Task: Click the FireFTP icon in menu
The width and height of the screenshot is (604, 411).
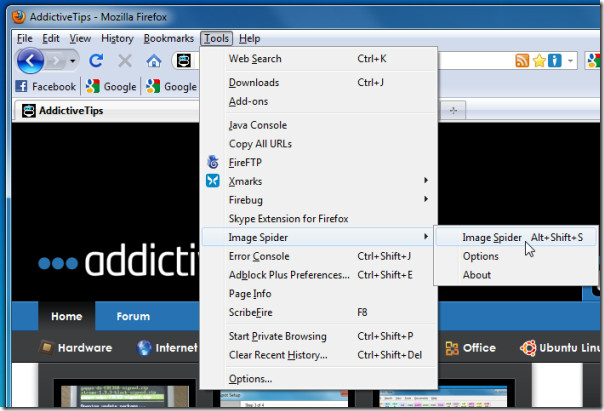Action: [x=213, y=162]
